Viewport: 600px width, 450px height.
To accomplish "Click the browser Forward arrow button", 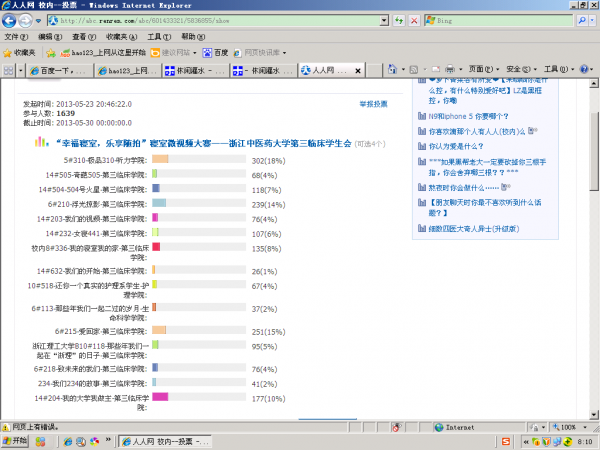I will (26, 21).
